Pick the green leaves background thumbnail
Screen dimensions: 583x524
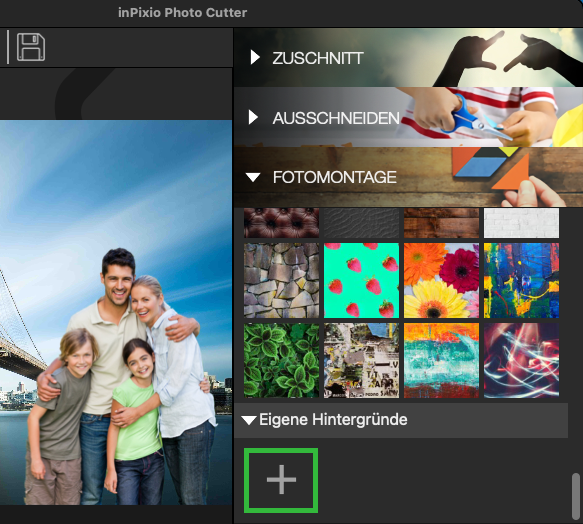pos(281,360)
